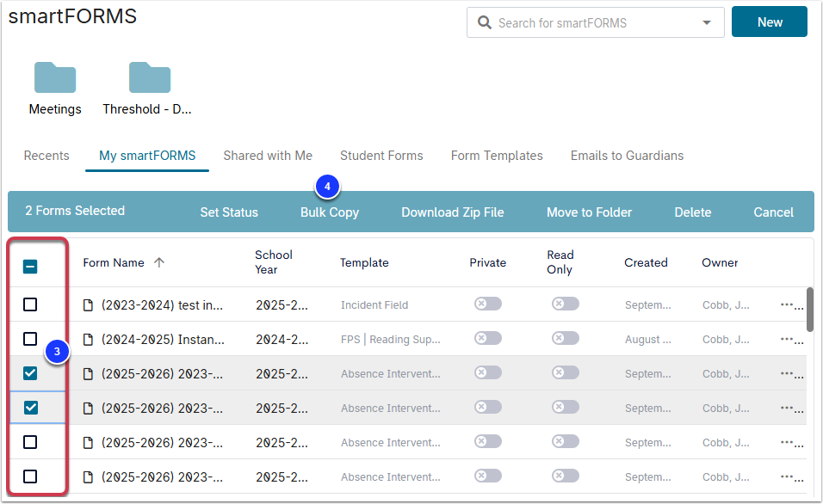Click the 2024-2... school year cell
Viewport: 823px width, 504px height.
pos(282,340)
